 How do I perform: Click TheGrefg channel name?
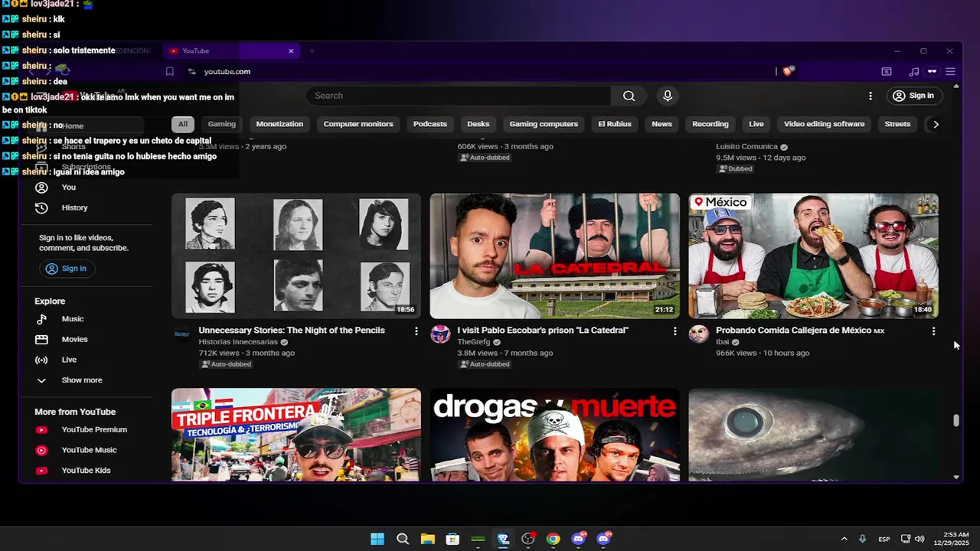coord(473,342)
